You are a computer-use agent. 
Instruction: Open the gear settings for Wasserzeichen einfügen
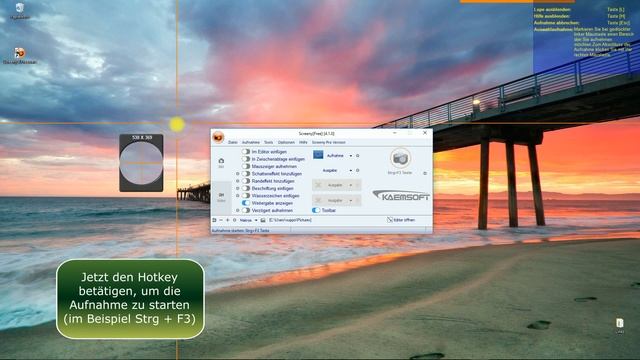238,196
